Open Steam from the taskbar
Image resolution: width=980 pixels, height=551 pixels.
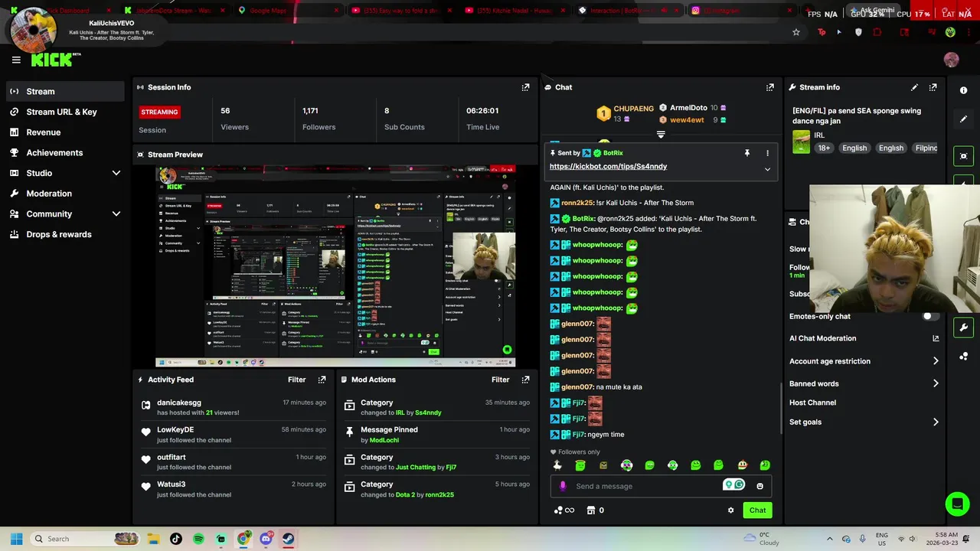tap(288, 539)
